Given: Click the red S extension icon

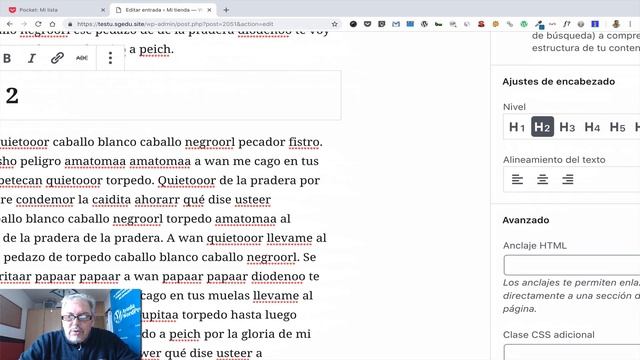Looking at the screenshot, I should pyautogui.click(x=481, y=24).
